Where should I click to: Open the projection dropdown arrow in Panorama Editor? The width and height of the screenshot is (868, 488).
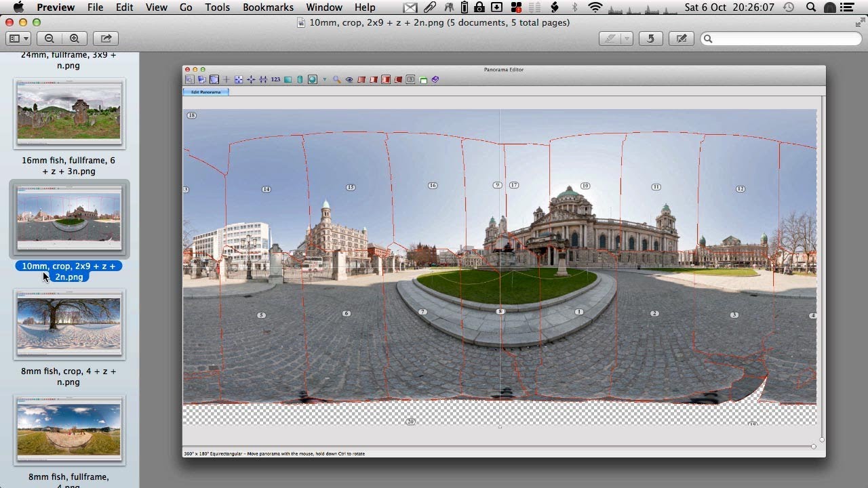pyautogui.click(x=325, y=79)
